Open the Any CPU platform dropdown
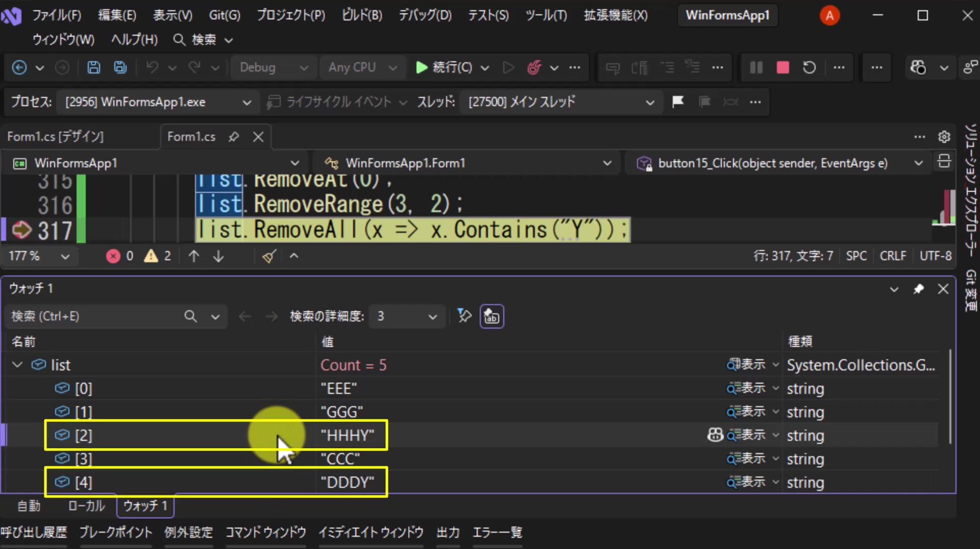The image size is (980, 549). click(x=363, y=67)
